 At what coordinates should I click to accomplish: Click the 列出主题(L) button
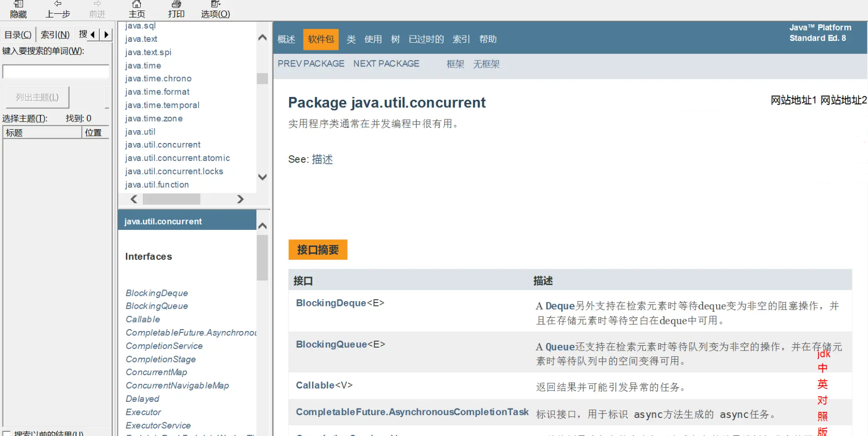38,97
